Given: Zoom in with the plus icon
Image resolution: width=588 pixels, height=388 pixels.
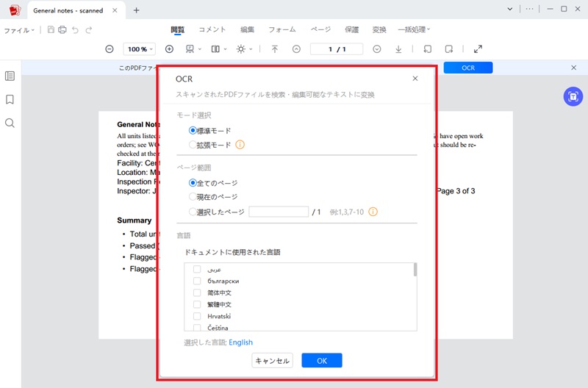Looking at the screenshot, I should [x=169, y=49].
